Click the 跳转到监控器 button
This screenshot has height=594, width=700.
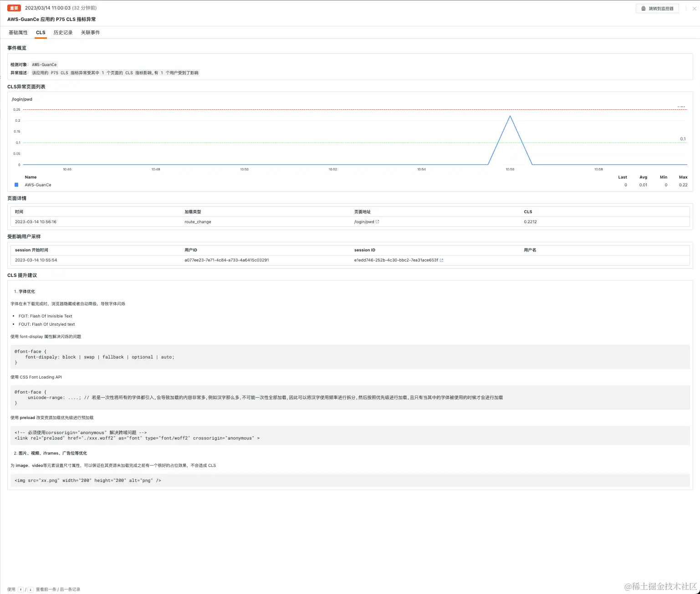[657, 8]
